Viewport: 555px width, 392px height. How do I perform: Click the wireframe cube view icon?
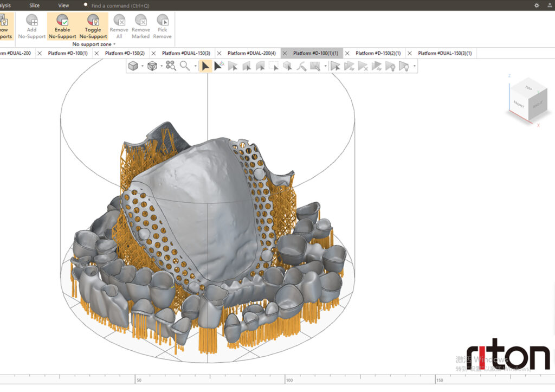152,66
